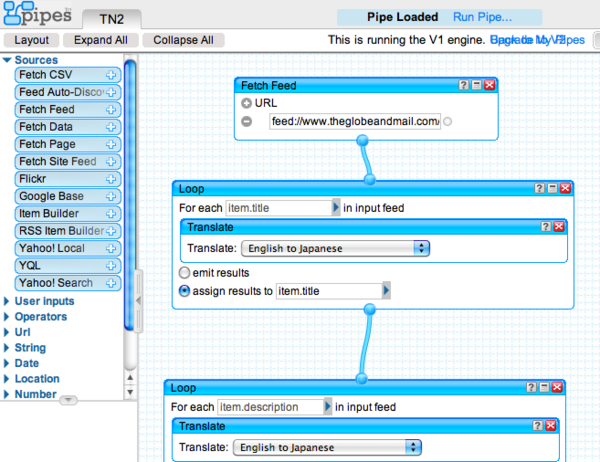This screenshot has height=462, width=600.
Task: Add the Item Builder module plus icon
Action: pyautogui.click(x=111, y=214)
